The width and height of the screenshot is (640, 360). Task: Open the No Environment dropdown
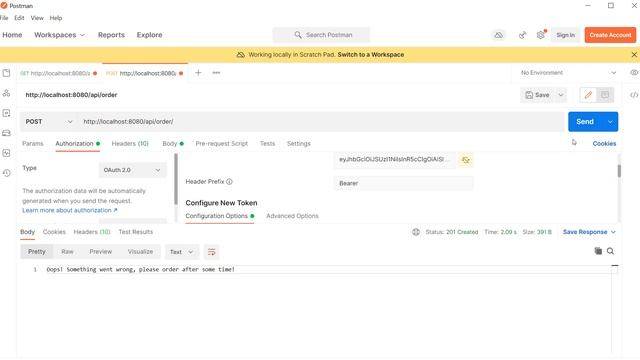(x=568, y=73)
